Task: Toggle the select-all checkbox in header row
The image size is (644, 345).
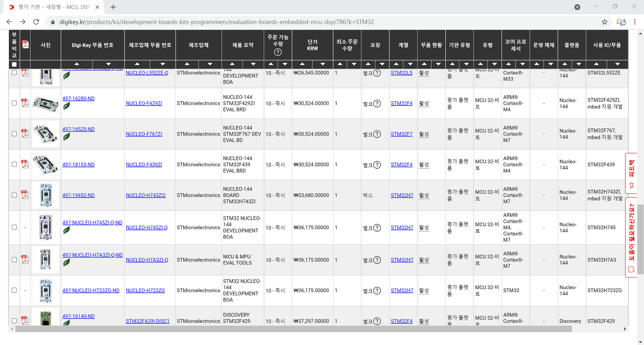Action: [x=14, y=64]
